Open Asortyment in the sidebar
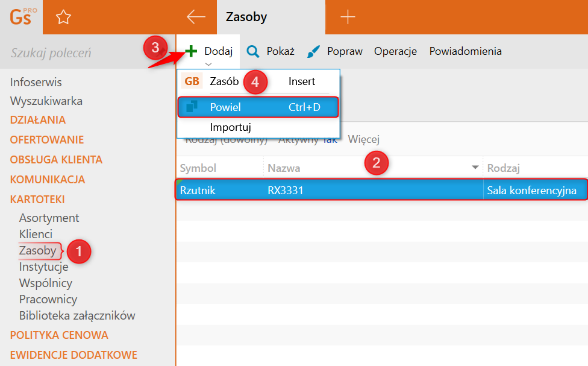 pyautogui.click(x=49, y=218)
